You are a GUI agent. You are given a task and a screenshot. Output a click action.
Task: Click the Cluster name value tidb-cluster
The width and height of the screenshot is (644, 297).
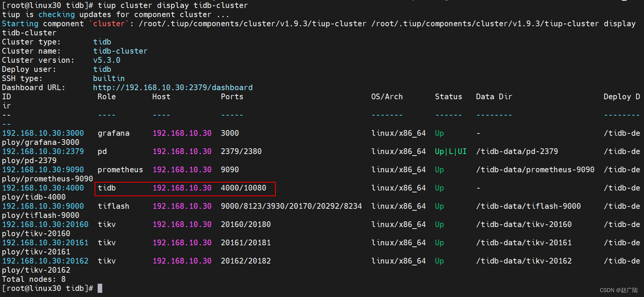(x=120, y=51)
